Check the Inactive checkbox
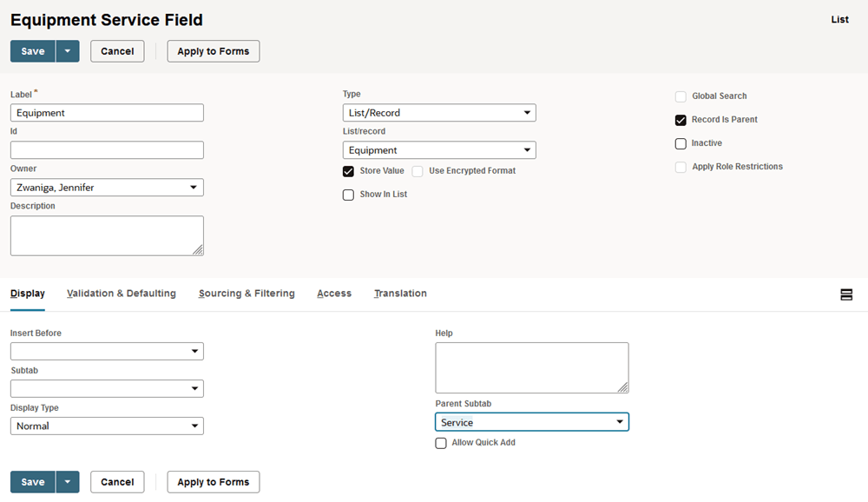The height and width of the screenshot is (502, 868). pyautogui.click(x=681, y=143)
